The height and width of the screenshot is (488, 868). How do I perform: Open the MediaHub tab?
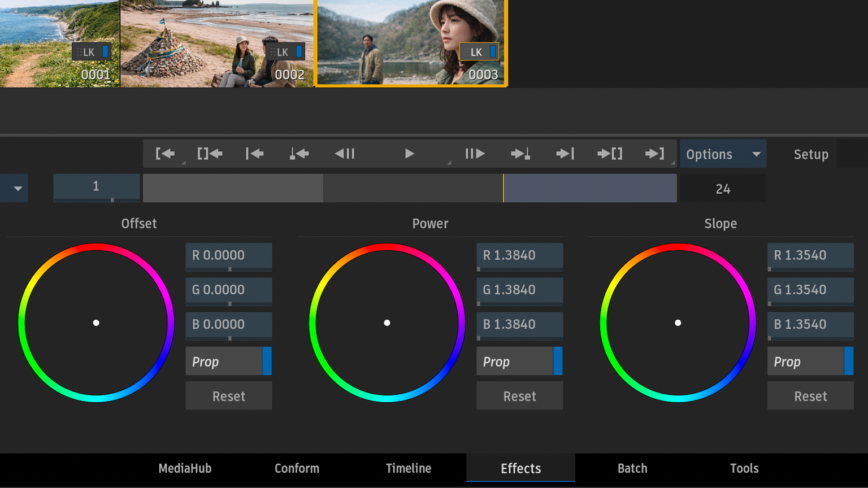185,468
